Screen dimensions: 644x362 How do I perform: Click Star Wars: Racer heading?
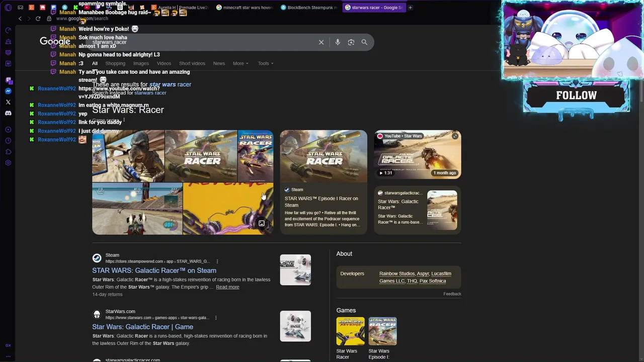point(128,110)
